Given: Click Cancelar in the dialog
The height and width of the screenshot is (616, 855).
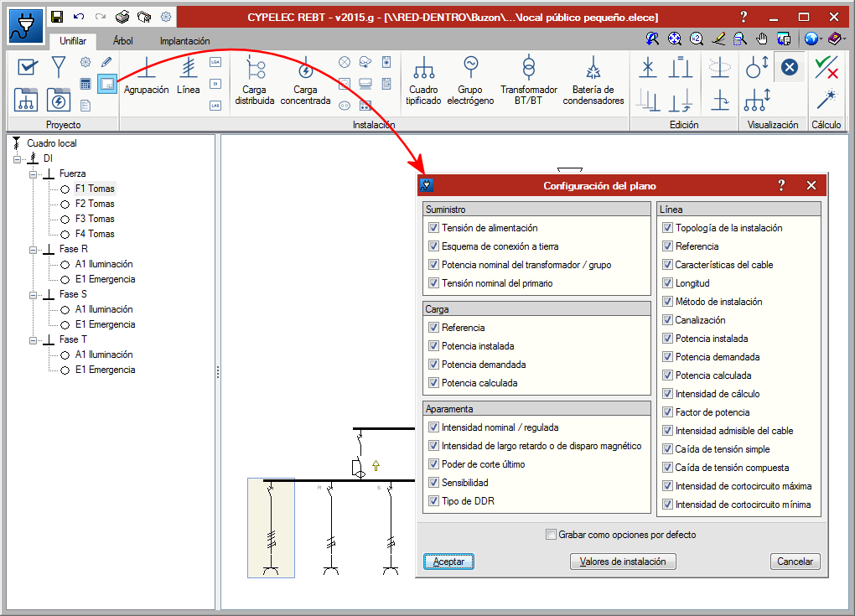Looking at the screenshot, I should coord(795,562).
